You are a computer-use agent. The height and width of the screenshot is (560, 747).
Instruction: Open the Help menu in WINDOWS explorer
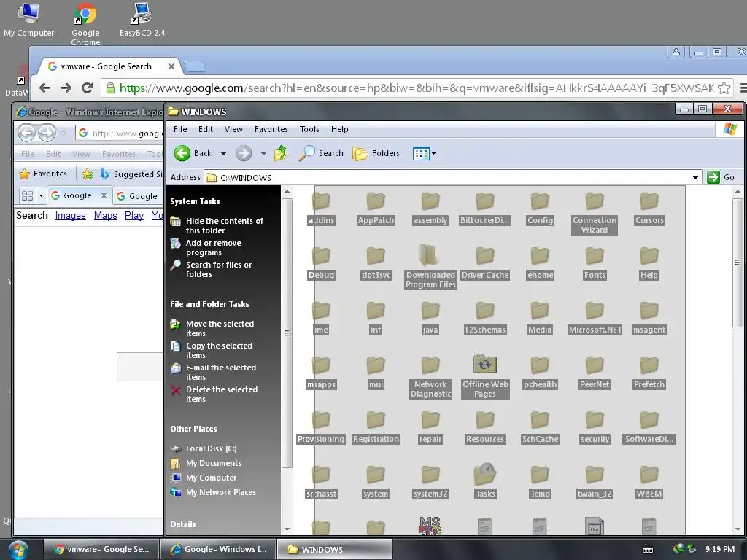[x=340, y=129]
